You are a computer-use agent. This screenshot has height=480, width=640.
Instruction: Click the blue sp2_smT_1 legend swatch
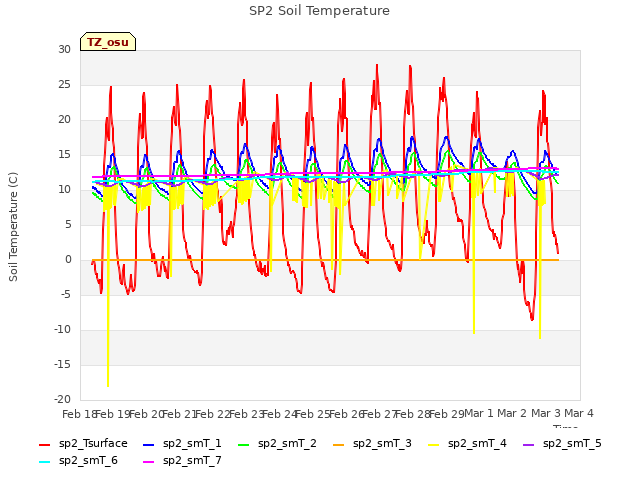(x=149, y=444)
